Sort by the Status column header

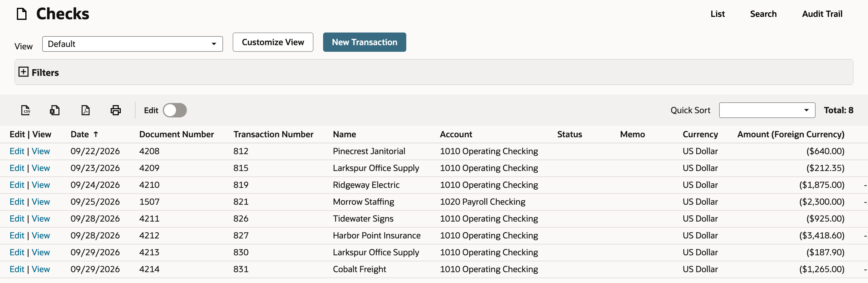point(569,134)
